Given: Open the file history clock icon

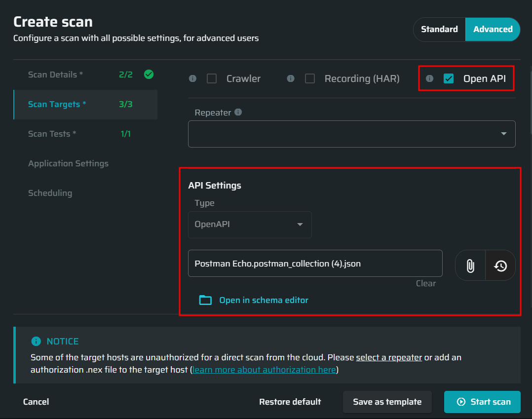Looking at the screenshot, I should pos(500,266).
